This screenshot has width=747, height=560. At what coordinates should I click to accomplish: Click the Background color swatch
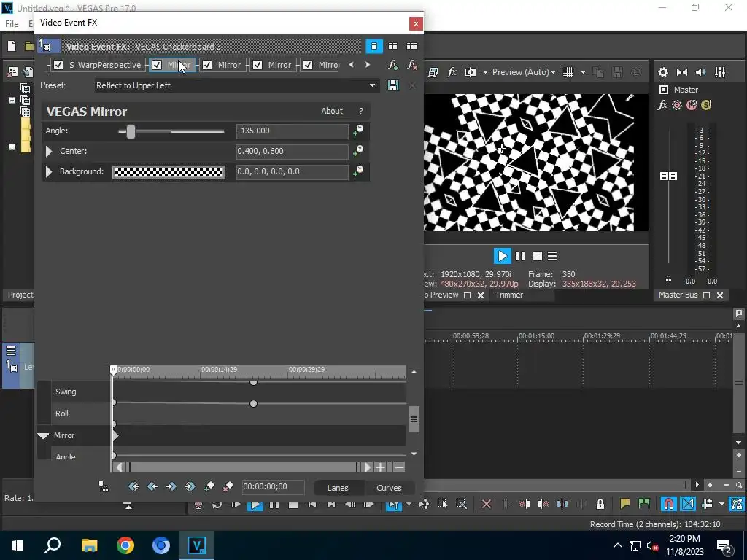[169, 172]
